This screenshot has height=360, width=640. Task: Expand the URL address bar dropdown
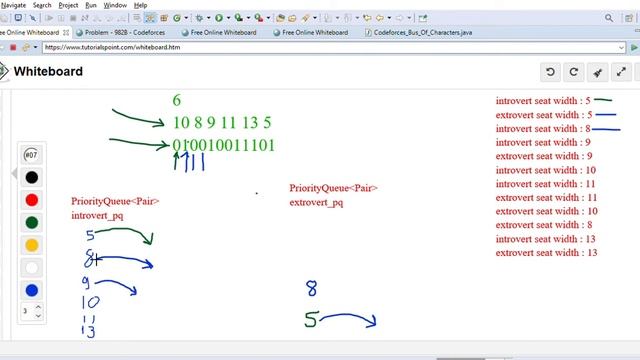pyautogui.click(x=621, y=47)
